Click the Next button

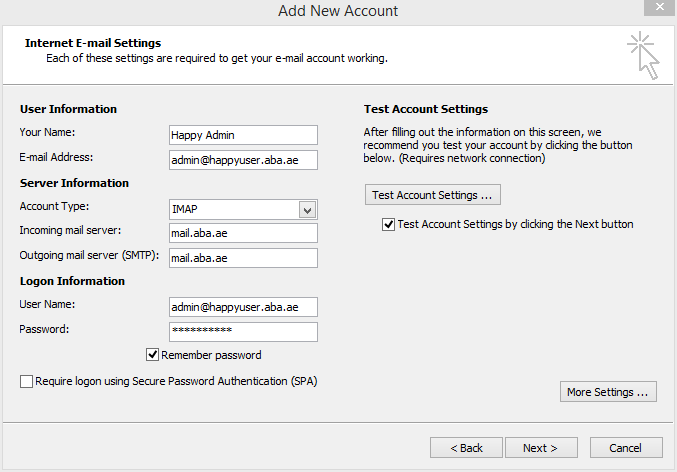541,448
